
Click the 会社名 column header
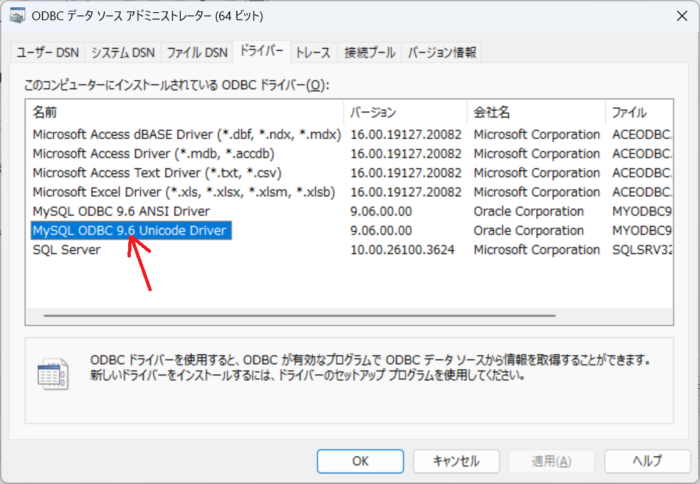(535, 112)
